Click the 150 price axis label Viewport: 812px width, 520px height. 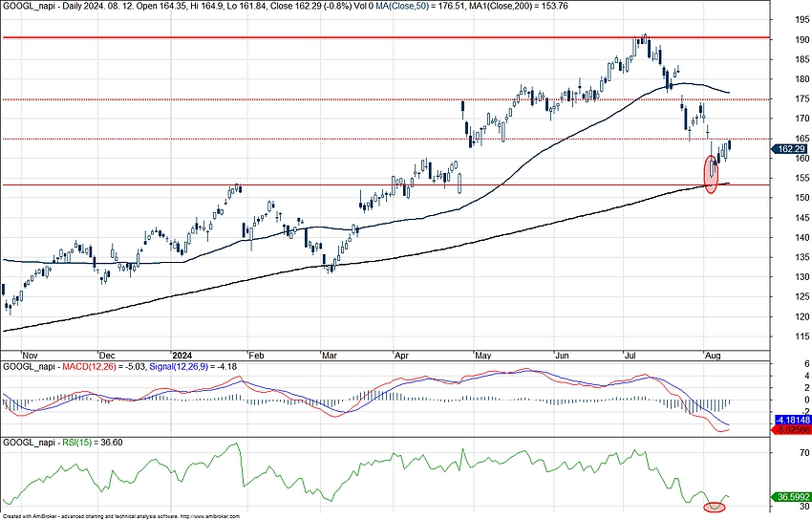[x=801, y=198]
